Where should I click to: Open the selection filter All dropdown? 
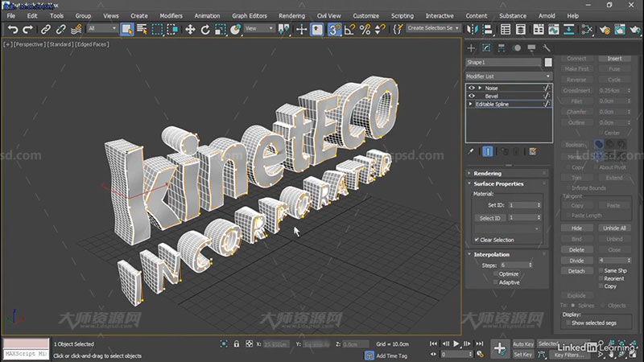point(102,28)
